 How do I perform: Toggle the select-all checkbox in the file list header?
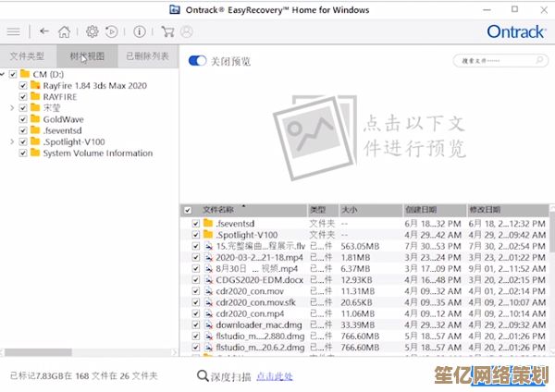188,210
